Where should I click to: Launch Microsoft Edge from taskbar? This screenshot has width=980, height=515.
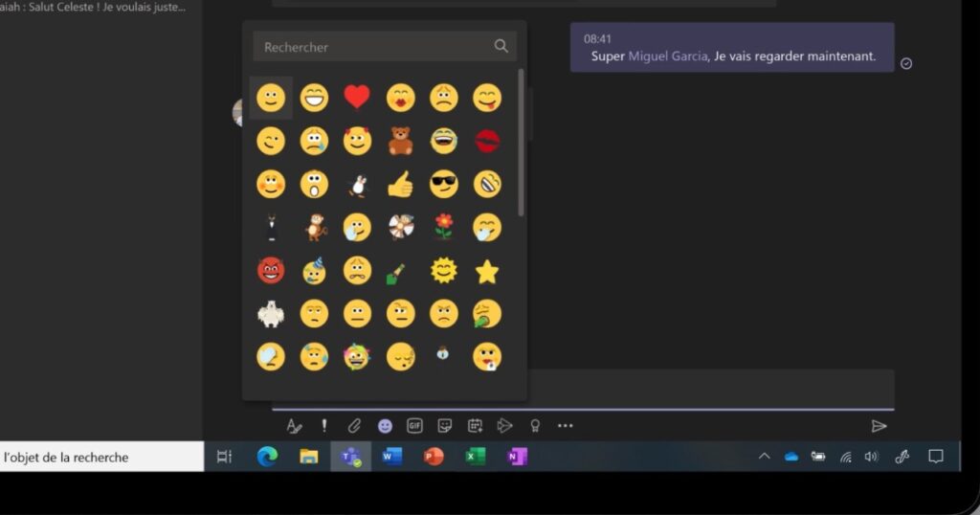(x=267, y=457)
